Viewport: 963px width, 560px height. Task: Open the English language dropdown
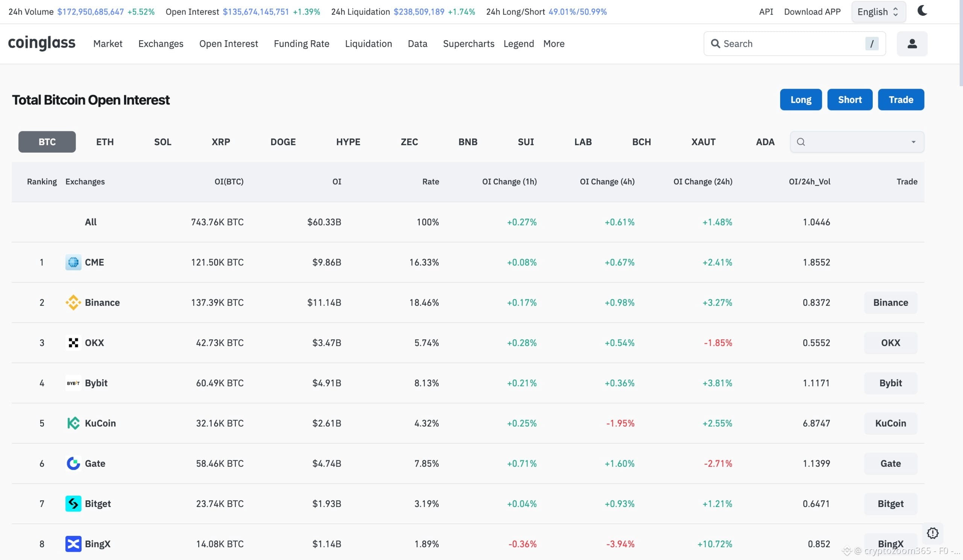pos(878,12)
